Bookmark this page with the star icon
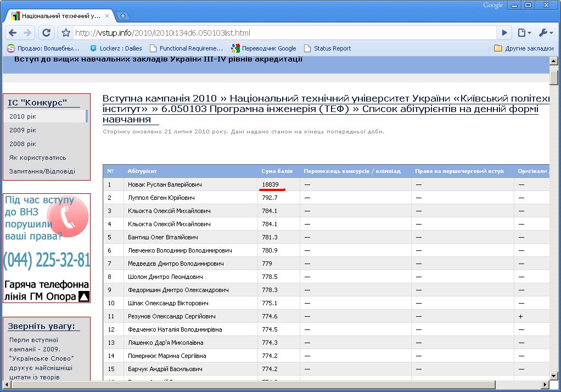The height and width of the screenshot is (392, 561). pos(66,33)
